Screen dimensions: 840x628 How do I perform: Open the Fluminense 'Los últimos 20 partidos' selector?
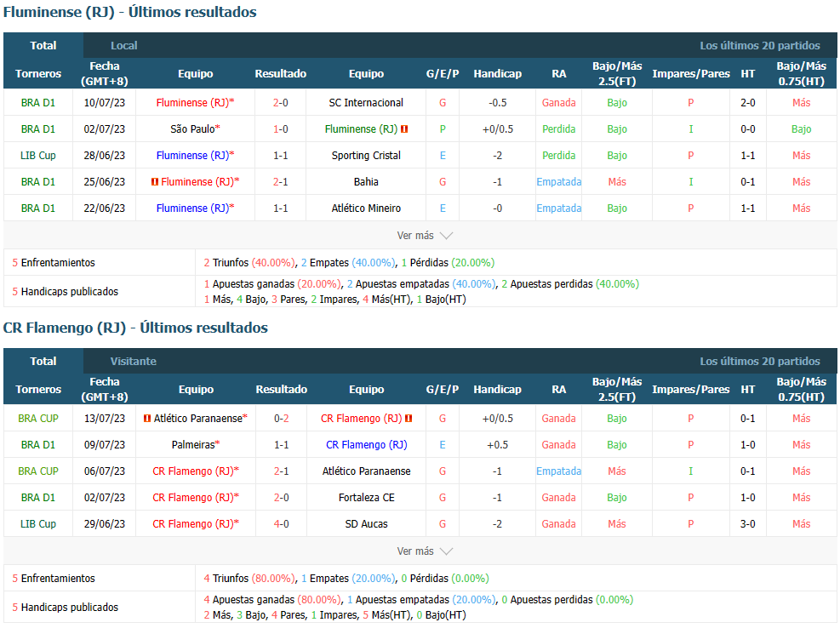pyautogui.click(x=760, y=46)
